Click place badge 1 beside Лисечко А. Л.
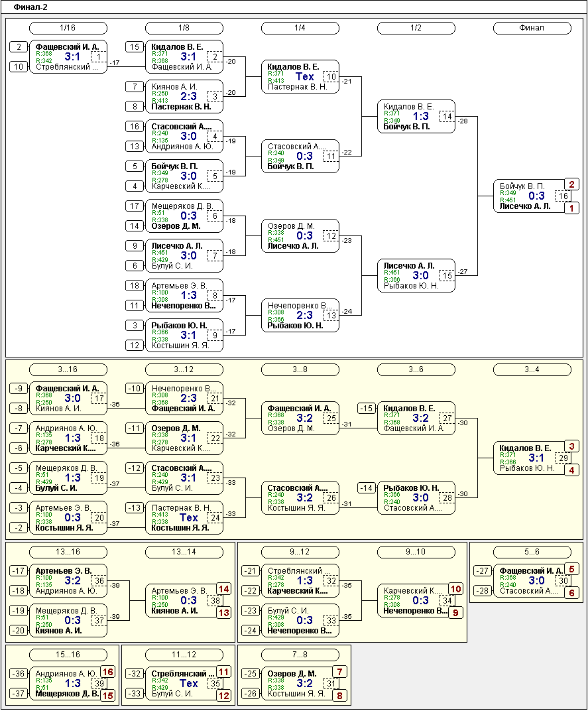Viewport: 588px width, 711px height. point(571,208)
